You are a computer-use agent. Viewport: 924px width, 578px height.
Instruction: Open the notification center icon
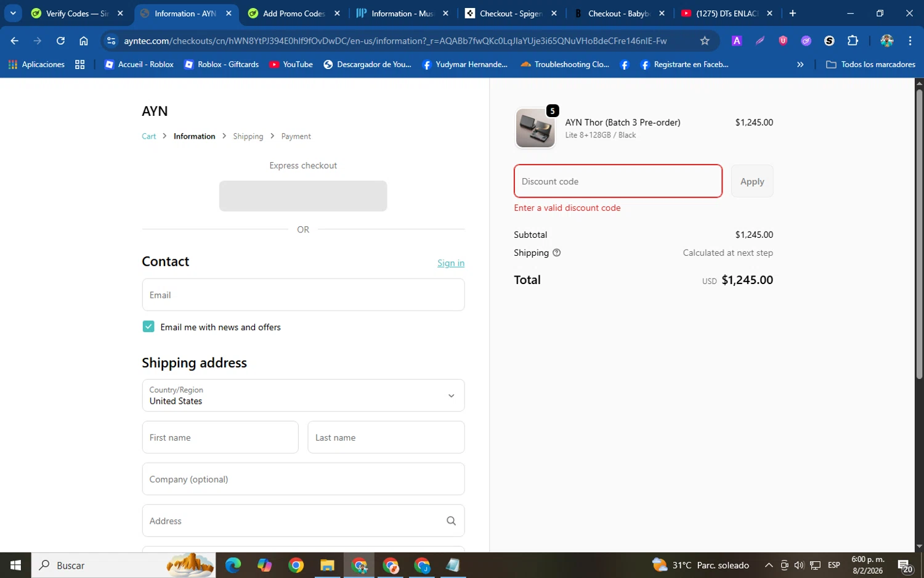[x=905, y=565]
